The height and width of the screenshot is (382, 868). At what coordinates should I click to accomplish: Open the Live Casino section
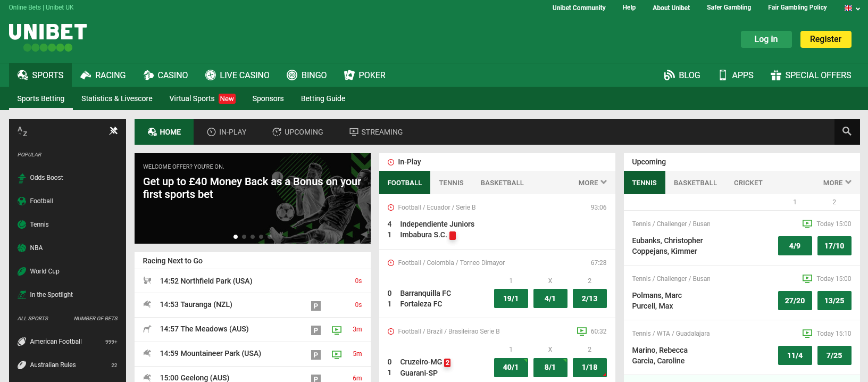[x=238, y=76]
